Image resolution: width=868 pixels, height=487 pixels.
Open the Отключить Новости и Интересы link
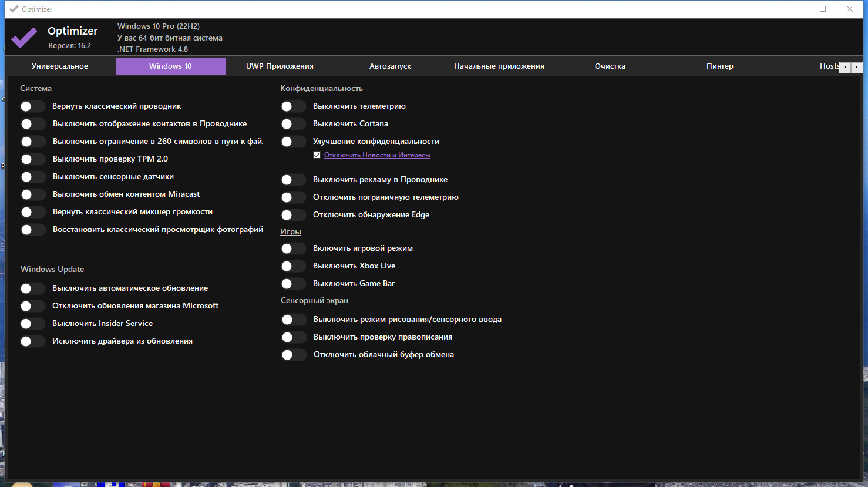pyautogui.click(x=377, y=155)
